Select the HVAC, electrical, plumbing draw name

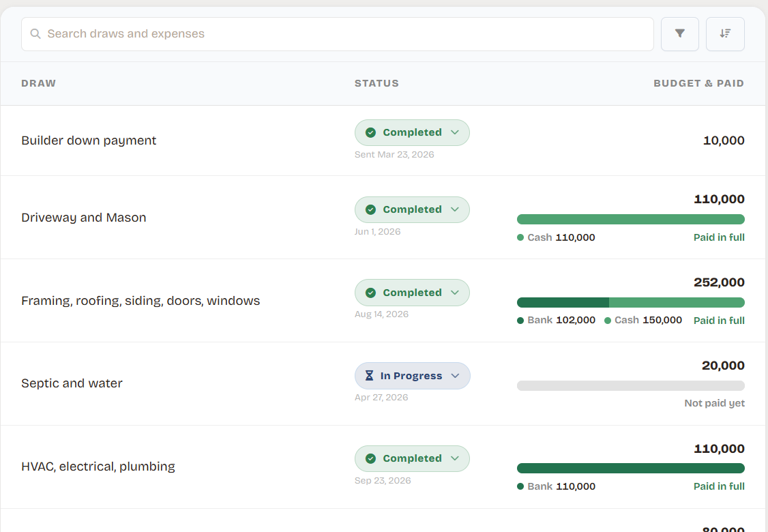pos(98,467)
